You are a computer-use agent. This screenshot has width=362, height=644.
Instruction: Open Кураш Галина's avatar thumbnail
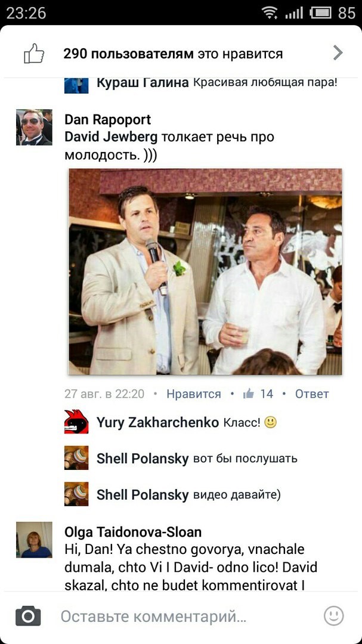click(x=76, y=85)
